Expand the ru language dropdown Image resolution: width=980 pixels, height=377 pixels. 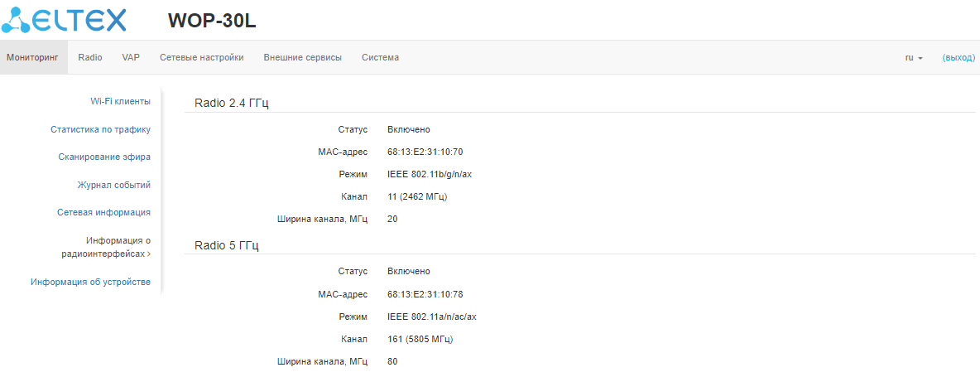[914, 58]
